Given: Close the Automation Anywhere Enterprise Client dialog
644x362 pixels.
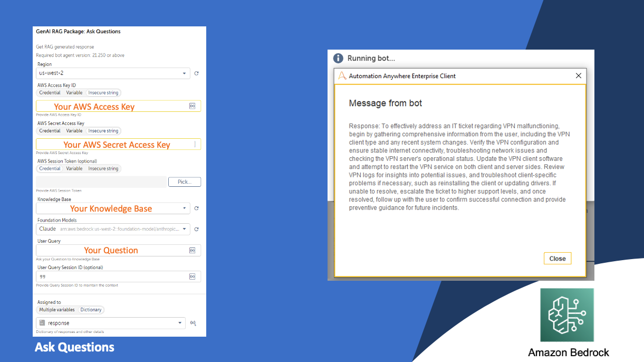Looking at the screenshot, I should [x=579, y=75].
